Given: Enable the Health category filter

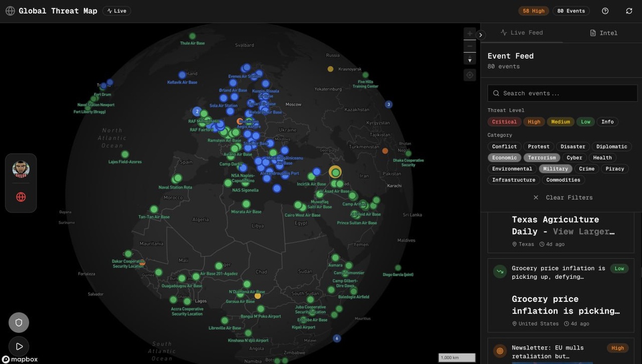Looking at the screenshot, I should coord(602,158).
